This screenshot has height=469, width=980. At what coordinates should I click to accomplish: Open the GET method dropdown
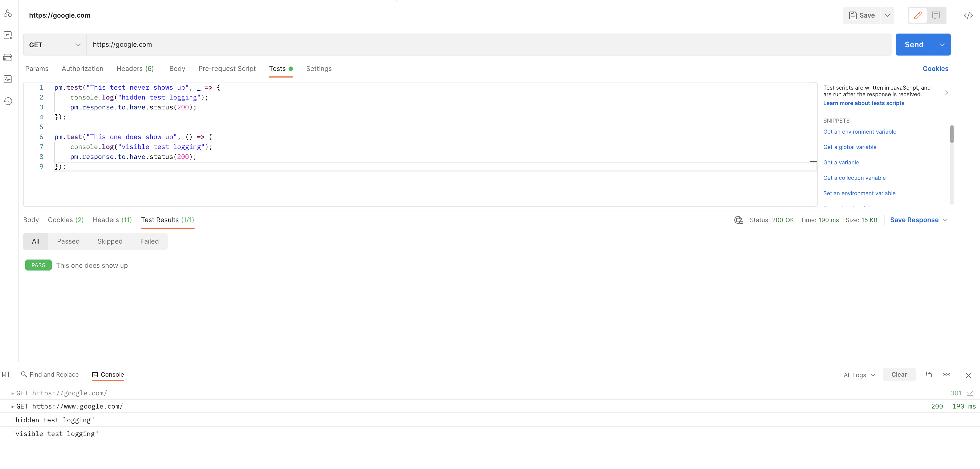(x=55, y=45)
